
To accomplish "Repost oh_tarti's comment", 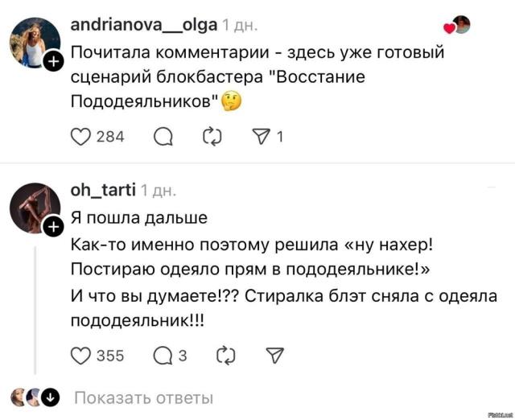I will (226, 355).
